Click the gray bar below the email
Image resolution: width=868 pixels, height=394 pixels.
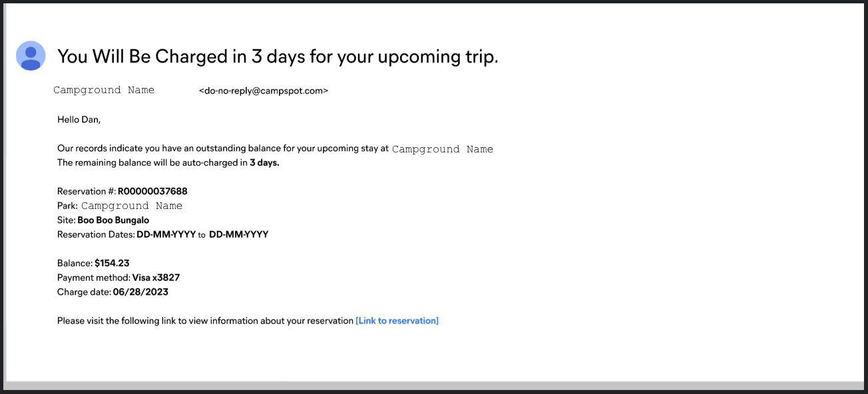click(433, 385)
